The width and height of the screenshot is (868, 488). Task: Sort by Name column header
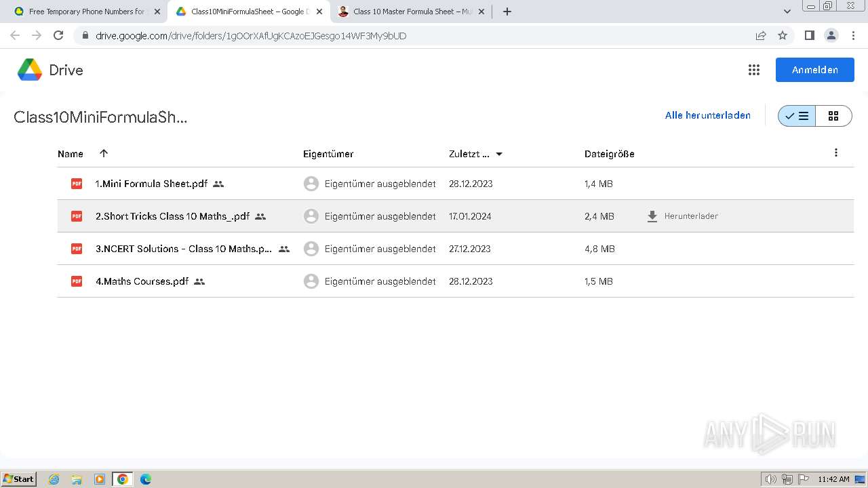(x=71, y=154)
